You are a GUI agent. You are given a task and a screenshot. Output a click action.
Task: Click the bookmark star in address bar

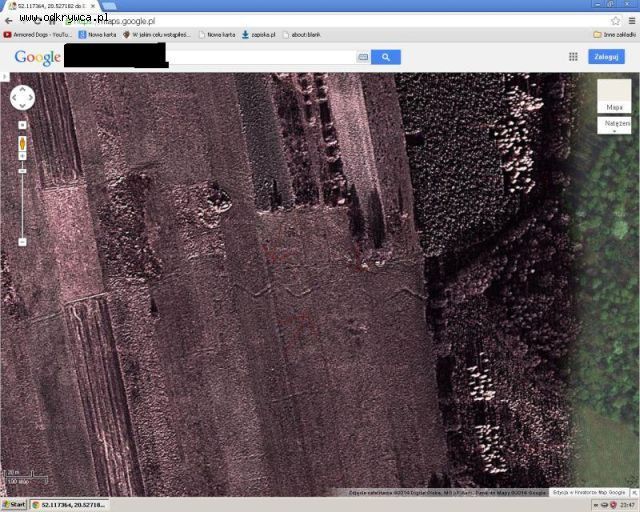click(615, 21)
